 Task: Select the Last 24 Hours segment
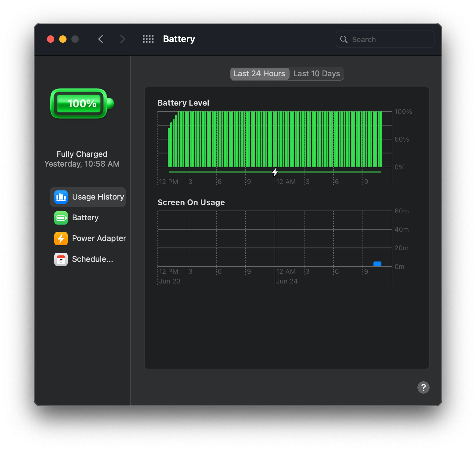pos(259,74)
